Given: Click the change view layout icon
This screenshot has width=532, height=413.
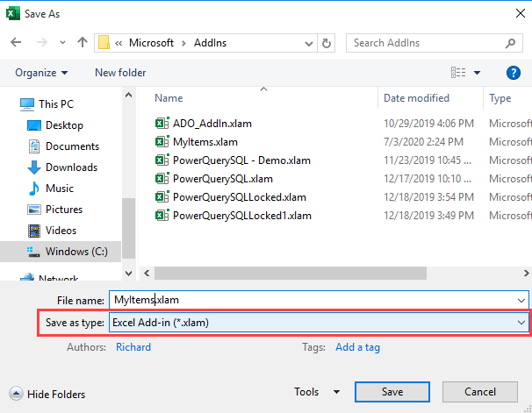Looking at the screenshot, I should (458, 73).
